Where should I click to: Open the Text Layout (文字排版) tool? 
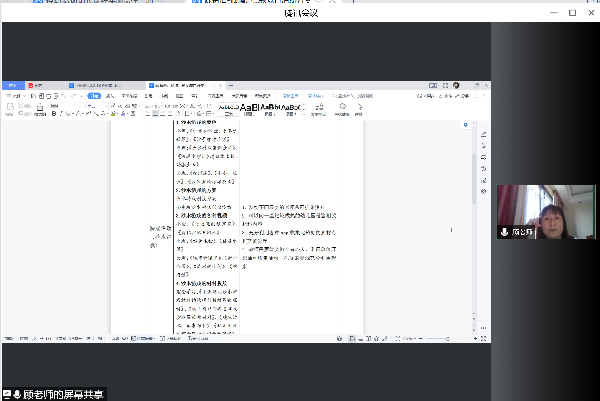click(319, 110)
